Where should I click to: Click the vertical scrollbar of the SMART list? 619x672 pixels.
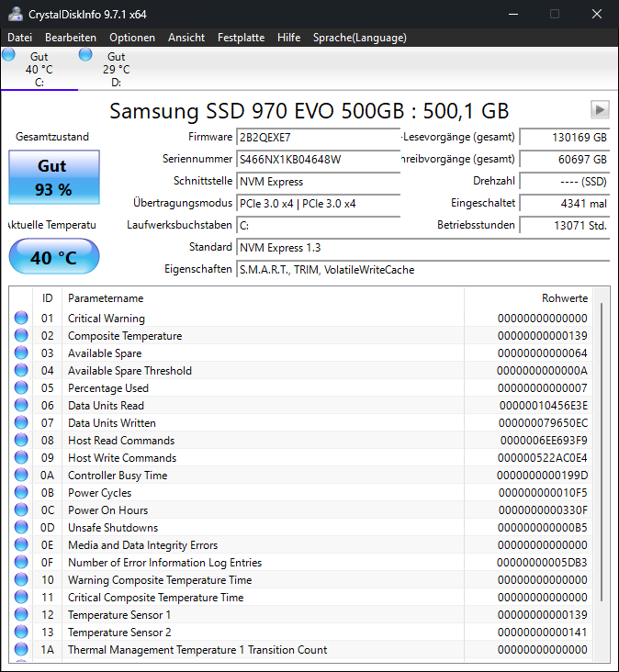[x=602, y=452]
